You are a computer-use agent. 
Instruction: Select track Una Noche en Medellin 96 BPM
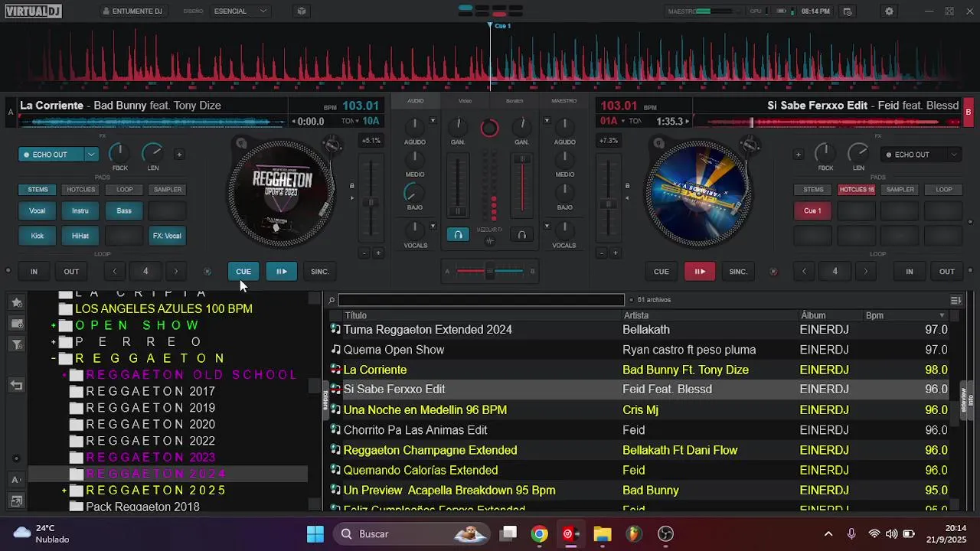click(425, 410)
